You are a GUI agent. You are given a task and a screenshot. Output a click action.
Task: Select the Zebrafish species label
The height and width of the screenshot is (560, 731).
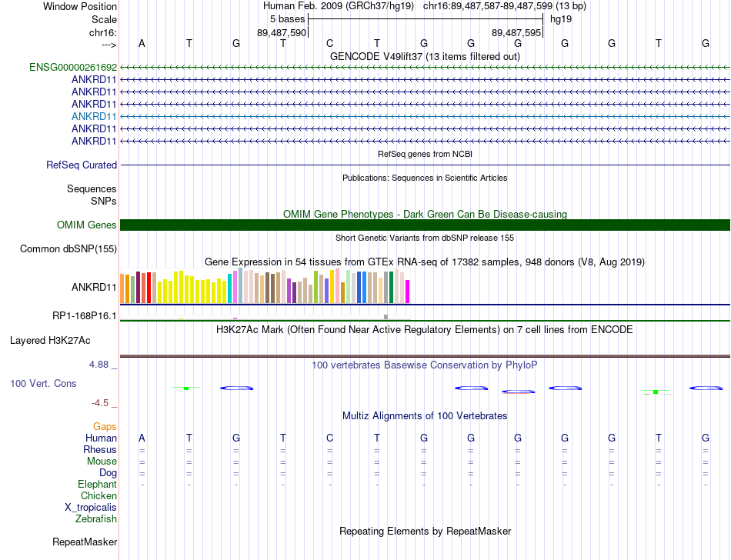[x=96, y=518]
